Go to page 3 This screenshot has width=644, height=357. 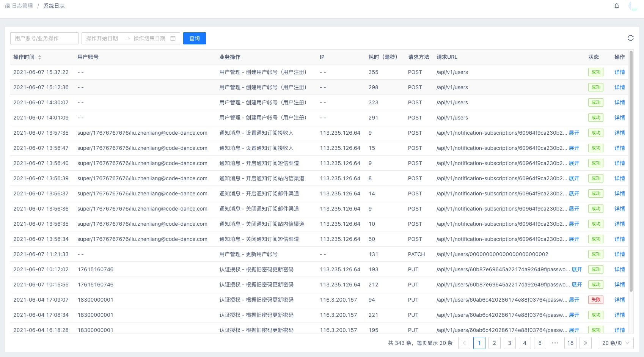(510, 343)
